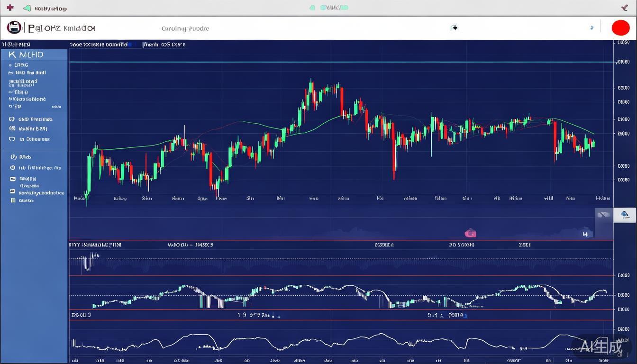Open the Curuing Puodie dropdown in header
This screenshot has height=364, width=637.
(185, 28)
